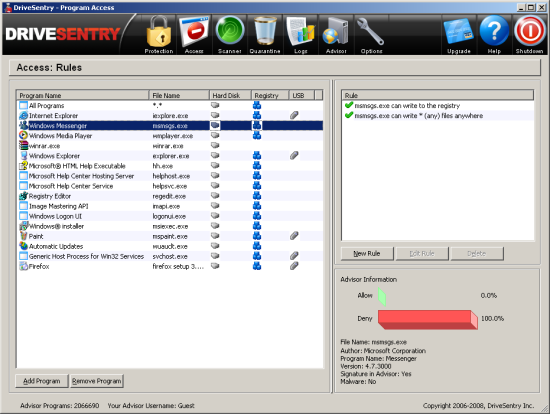Launch the Scanner radar icon
550x414 pixels.
(230, 34)
